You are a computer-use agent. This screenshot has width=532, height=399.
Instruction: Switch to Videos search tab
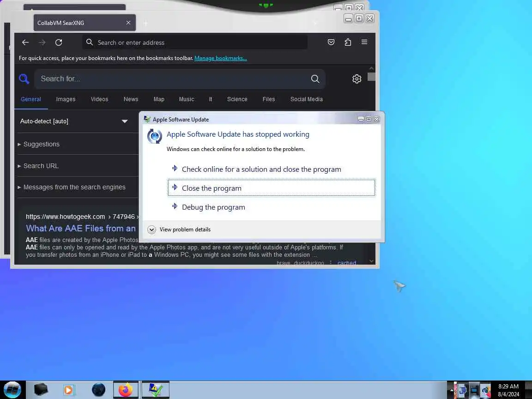click(99, 99)
